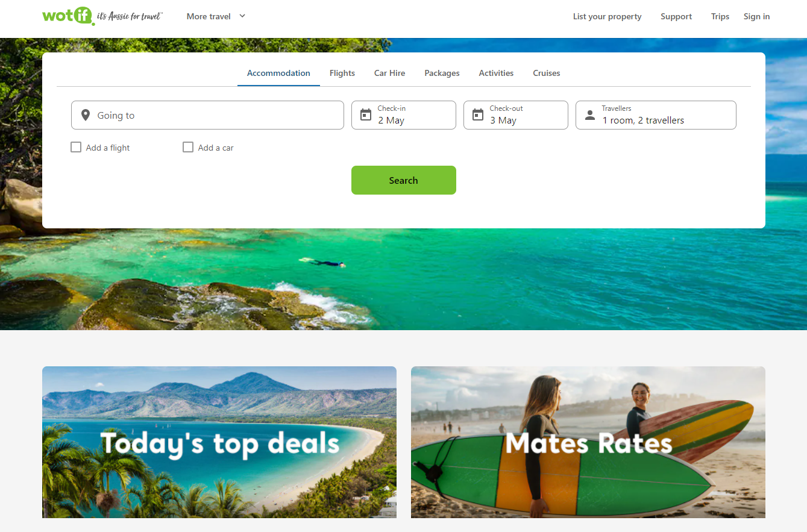The width and height of the screenshot is (807, 532).
Task: Click the location pin icon in Going to
Action: pos(86,115)
